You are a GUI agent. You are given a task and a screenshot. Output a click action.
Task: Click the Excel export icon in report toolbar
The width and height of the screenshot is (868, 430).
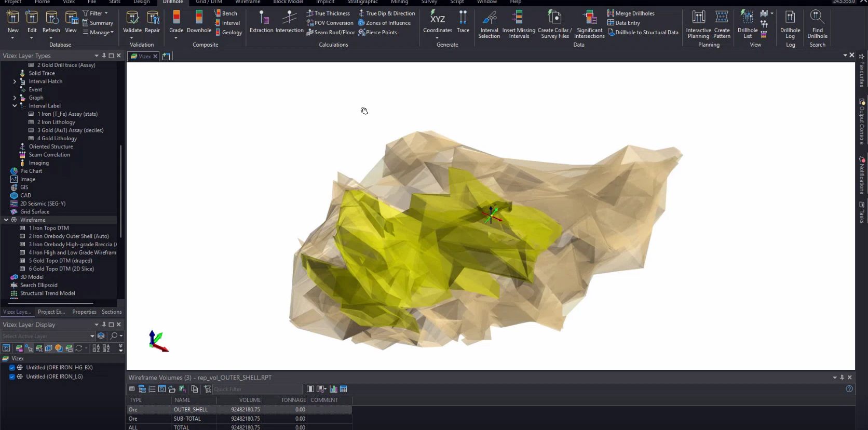tap(182, 389)
